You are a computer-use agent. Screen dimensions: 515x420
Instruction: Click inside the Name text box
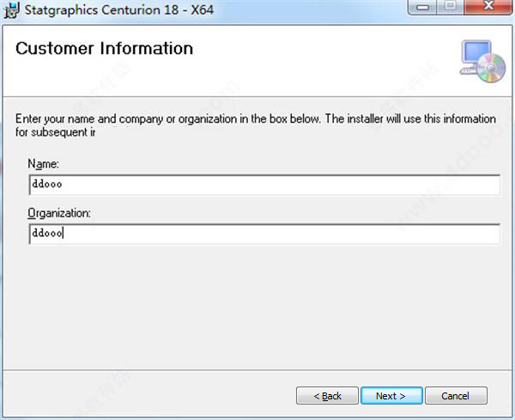pyautogui.click(x=264, y=185)
